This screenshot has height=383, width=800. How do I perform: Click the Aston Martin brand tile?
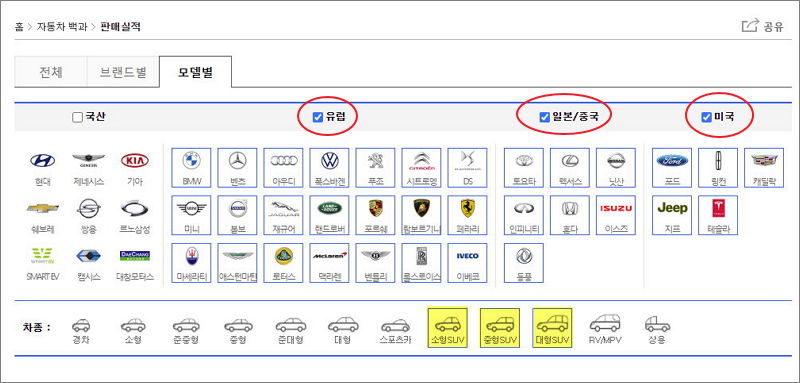237,263
